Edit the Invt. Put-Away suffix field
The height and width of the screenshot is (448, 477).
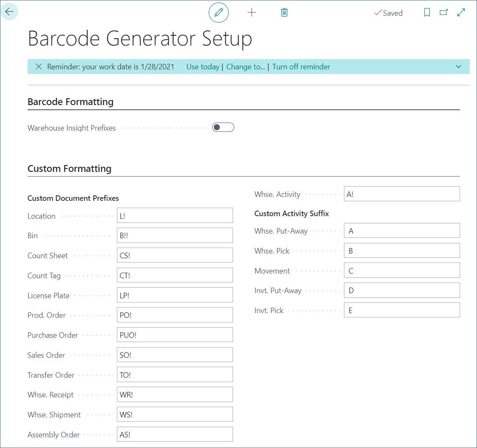tap(402, 290)
